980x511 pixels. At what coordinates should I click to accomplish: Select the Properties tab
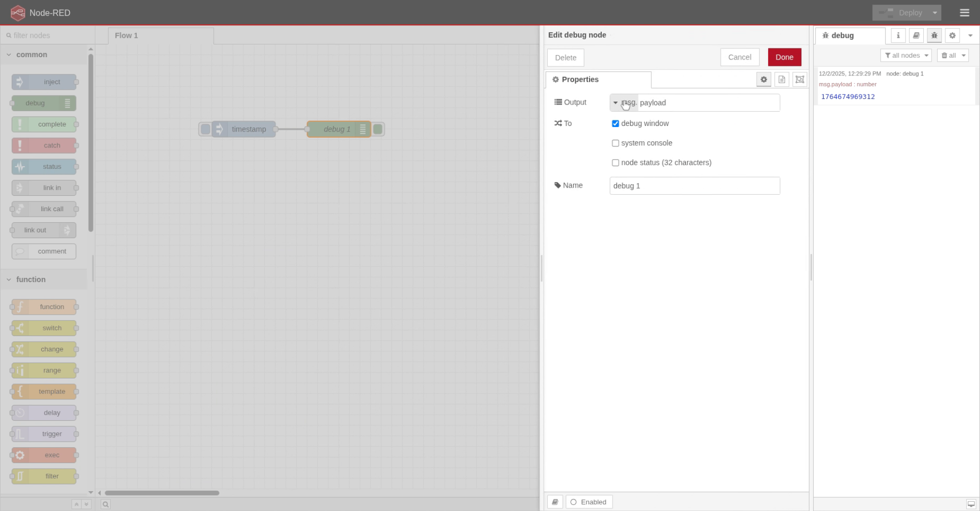pyautogui.click(x=579, y=80)
